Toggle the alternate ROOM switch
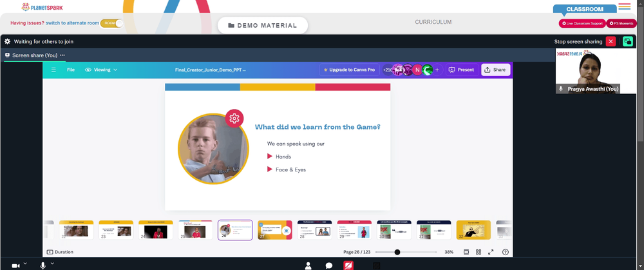The image size is (644, 270). point(111,23)
